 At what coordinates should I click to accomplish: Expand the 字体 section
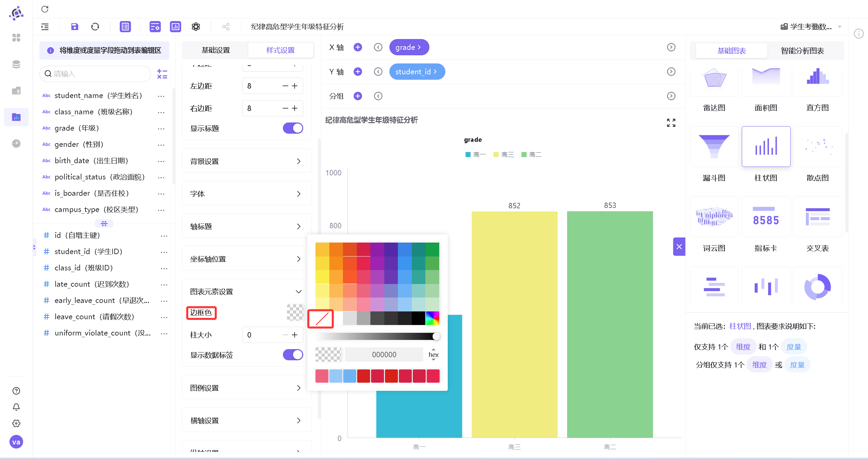coord(247,194)
